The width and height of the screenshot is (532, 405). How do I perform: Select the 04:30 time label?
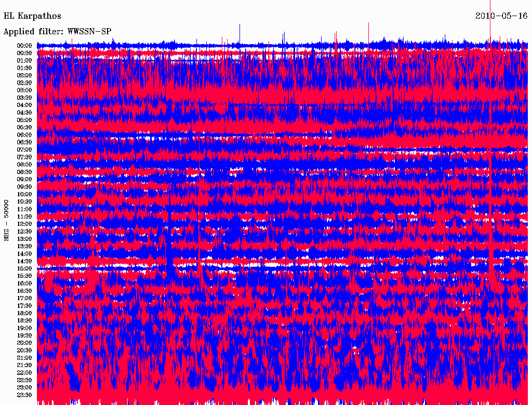coord(24,113)
